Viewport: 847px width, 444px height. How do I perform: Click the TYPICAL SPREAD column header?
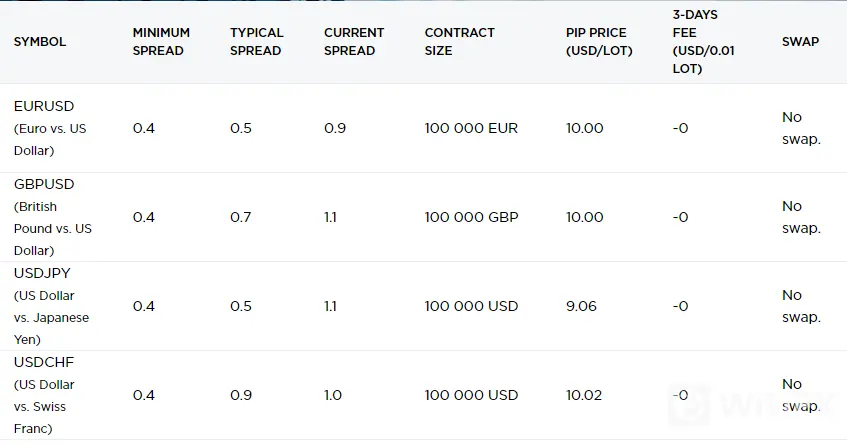coord(257,42)
